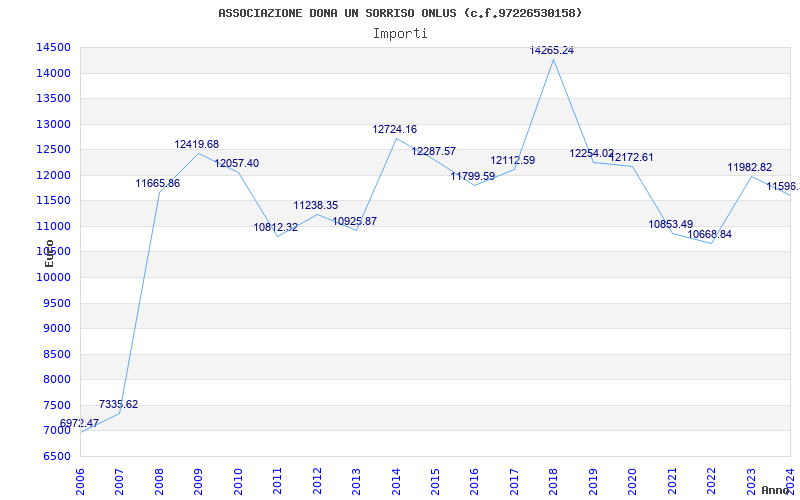The width and height of the screenshot is (800, 500).
Task: Click the x-axis year 2009
Action: 198,482
